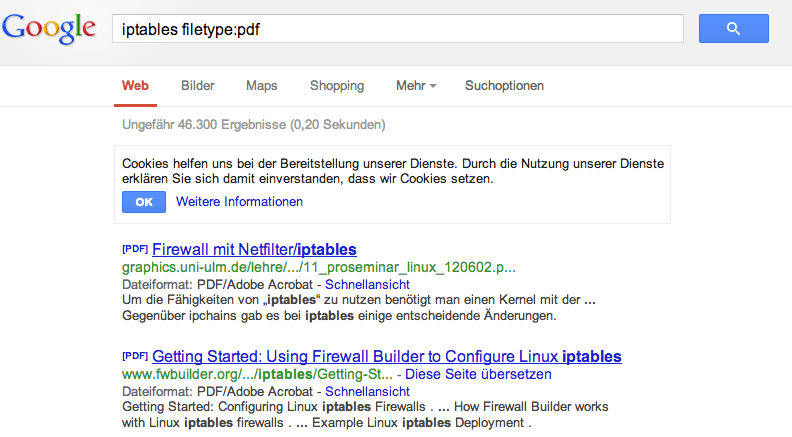Click Diese Seite übersetzen link
Viewport: 792px width, 437px height.
pos(478,374)
